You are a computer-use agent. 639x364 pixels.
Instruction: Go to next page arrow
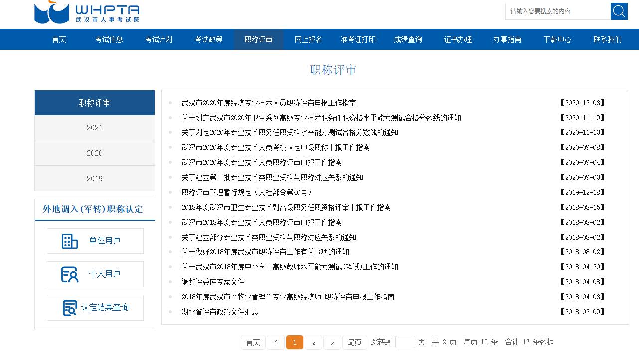[332, 342]
